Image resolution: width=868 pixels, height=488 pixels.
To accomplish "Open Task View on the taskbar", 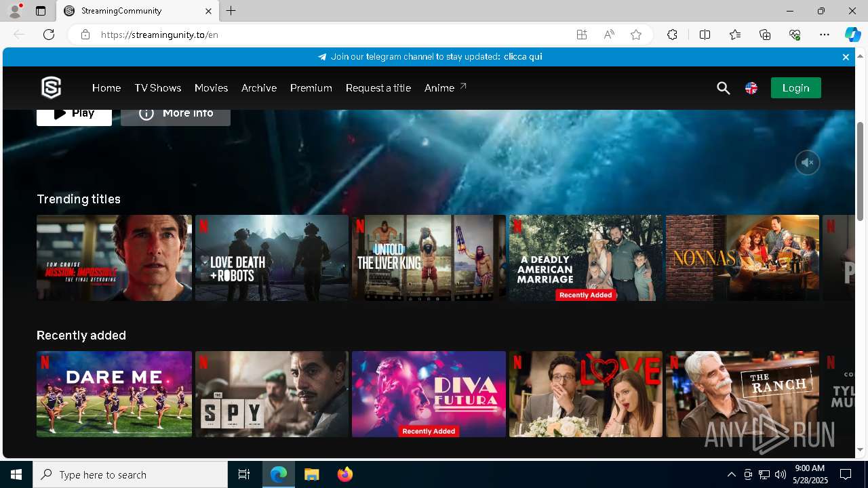I will pos(244,474).
